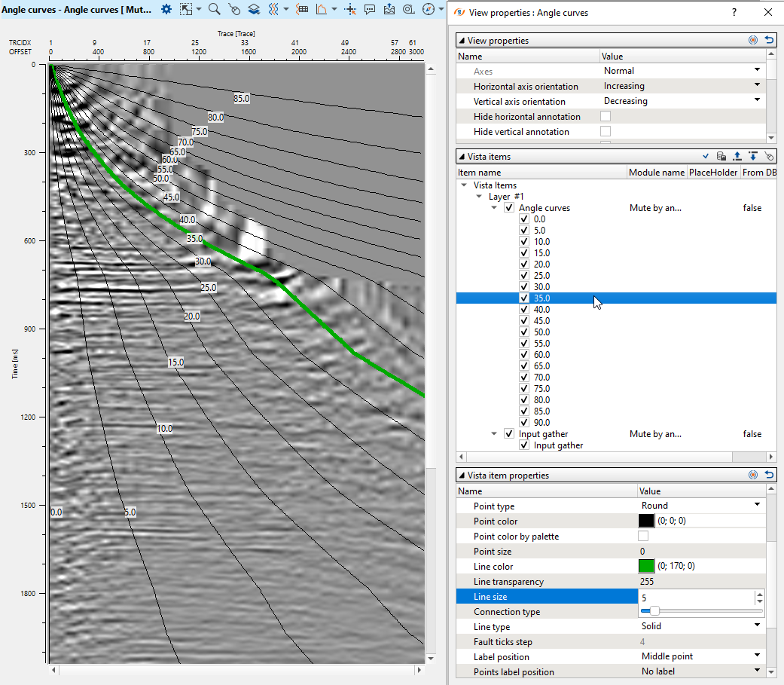The height and width of the screenshot is (685, 784).
Task: Click the layers stack icon in toolbar
Action: (255, 9)
